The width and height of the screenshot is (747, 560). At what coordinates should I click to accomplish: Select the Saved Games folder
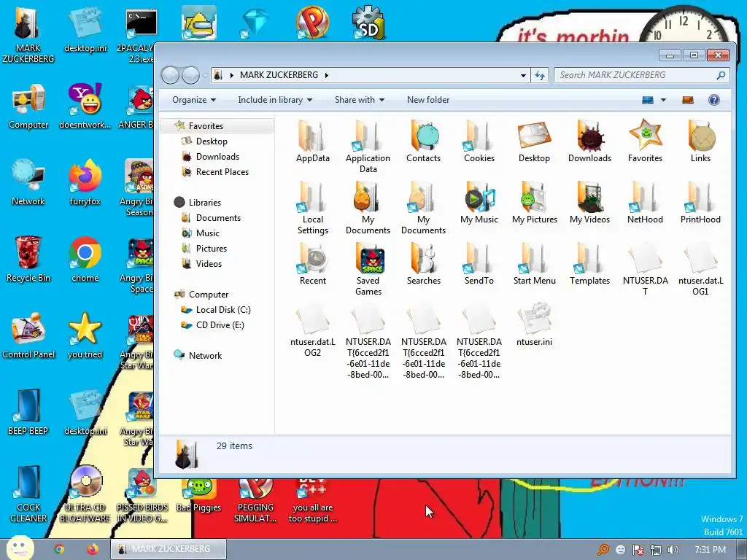(x=368, y=269)
